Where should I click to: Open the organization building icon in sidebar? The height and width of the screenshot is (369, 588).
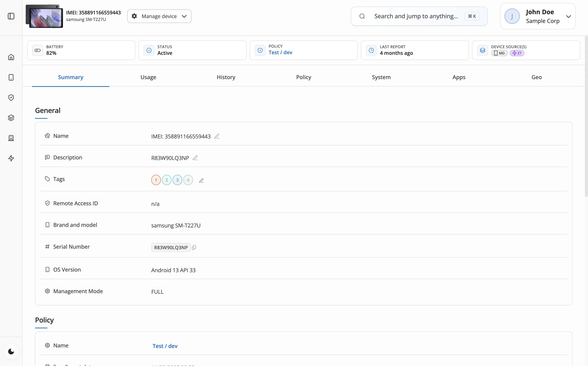[x=11, y=138]
